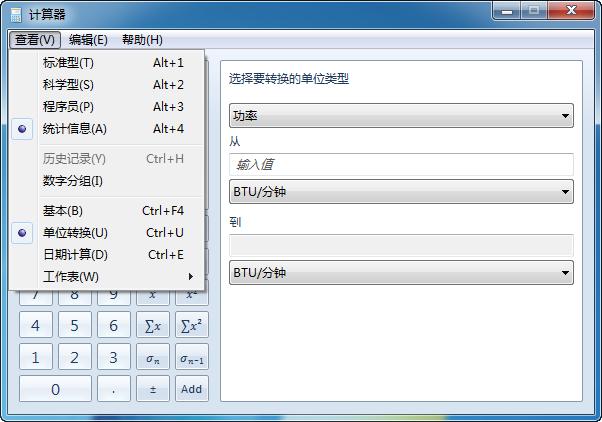Click the Σx sum button
Viewport: 602px width, 422px height.
click(x=153, y=325)
